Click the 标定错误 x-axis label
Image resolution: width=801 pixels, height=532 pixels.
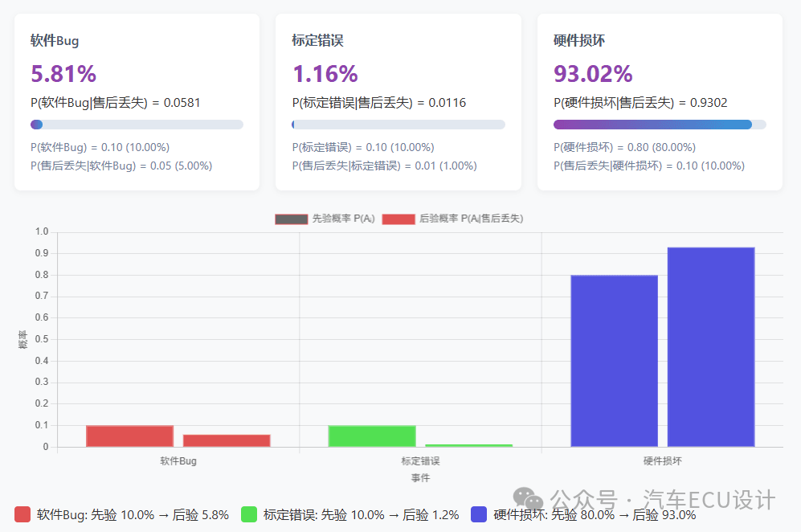[x=420, y=461]
